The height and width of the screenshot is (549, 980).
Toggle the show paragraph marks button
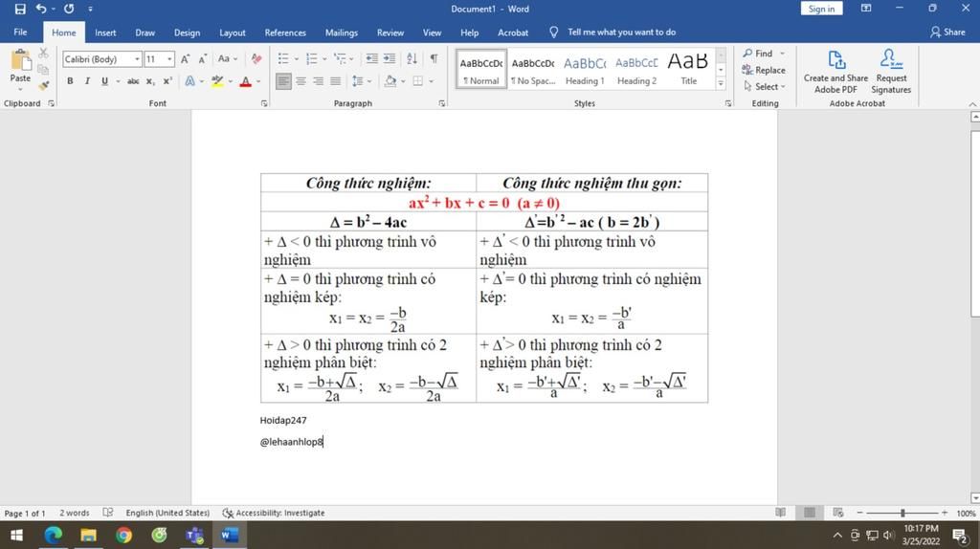[434, 58]
